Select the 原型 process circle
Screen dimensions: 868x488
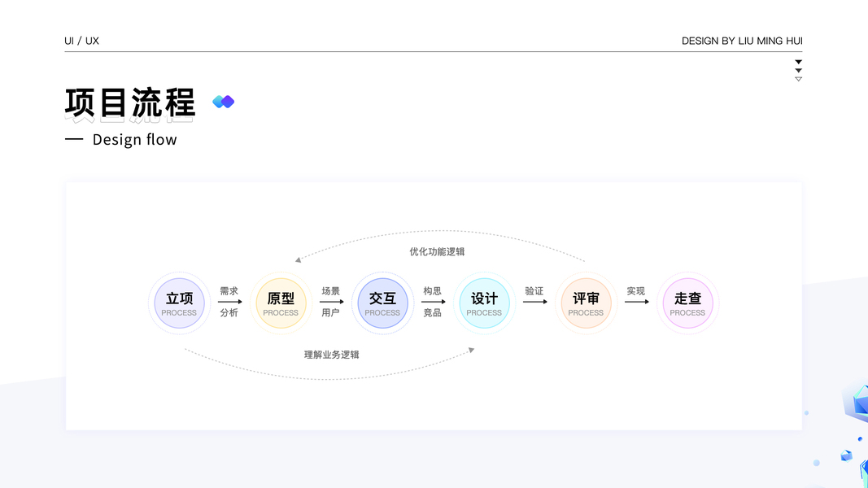click(281, 303)
